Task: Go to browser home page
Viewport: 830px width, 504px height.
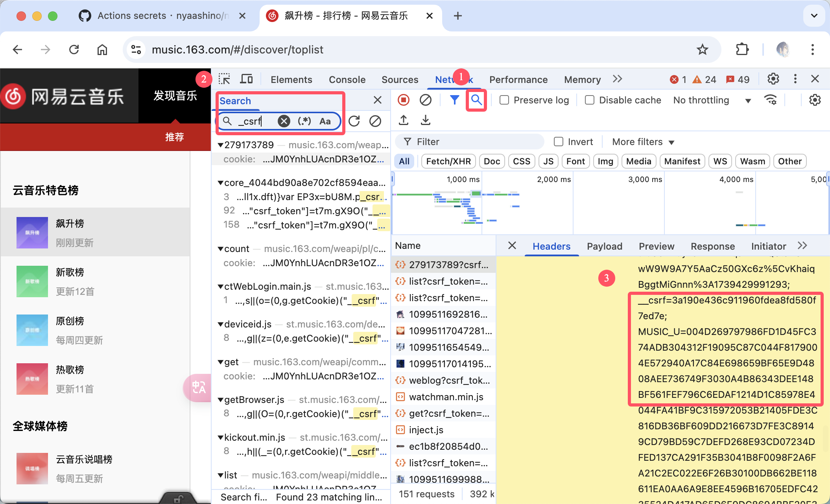Action: coord(102,50)
